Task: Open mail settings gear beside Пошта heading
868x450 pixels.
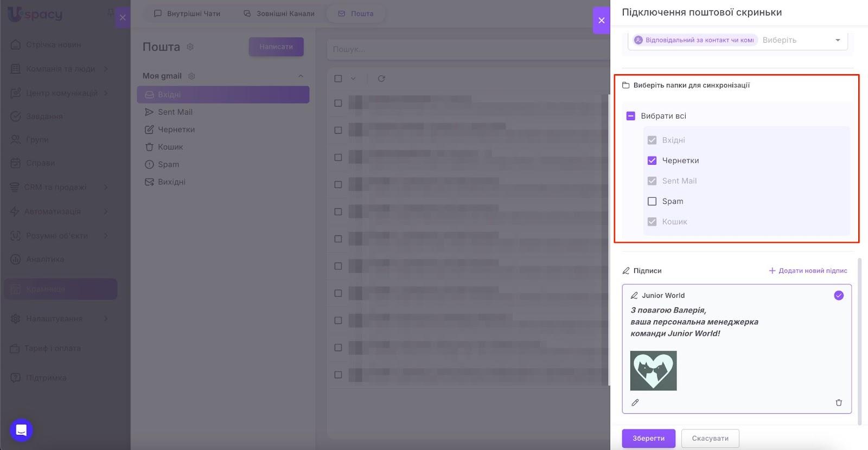Action: 190,47
